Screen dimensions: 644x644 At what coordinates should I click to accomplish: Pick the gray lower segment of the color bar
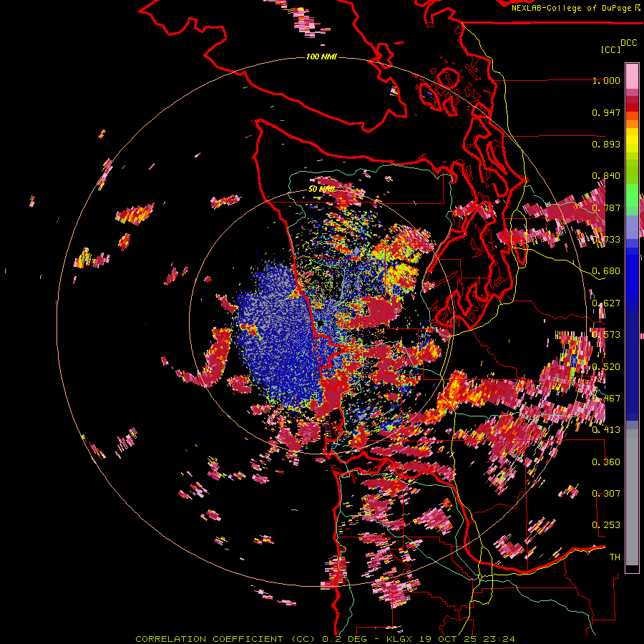point(632,497)
